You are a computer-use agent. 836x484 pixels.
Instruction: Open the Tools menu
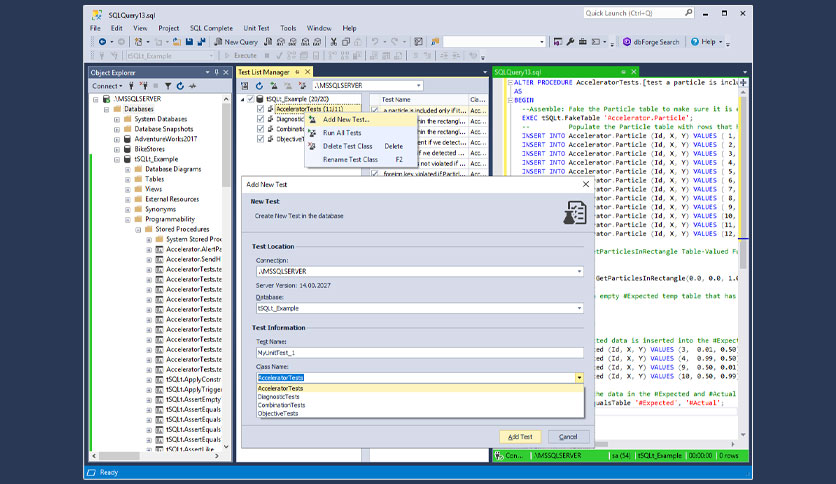[x=288, y=28]
